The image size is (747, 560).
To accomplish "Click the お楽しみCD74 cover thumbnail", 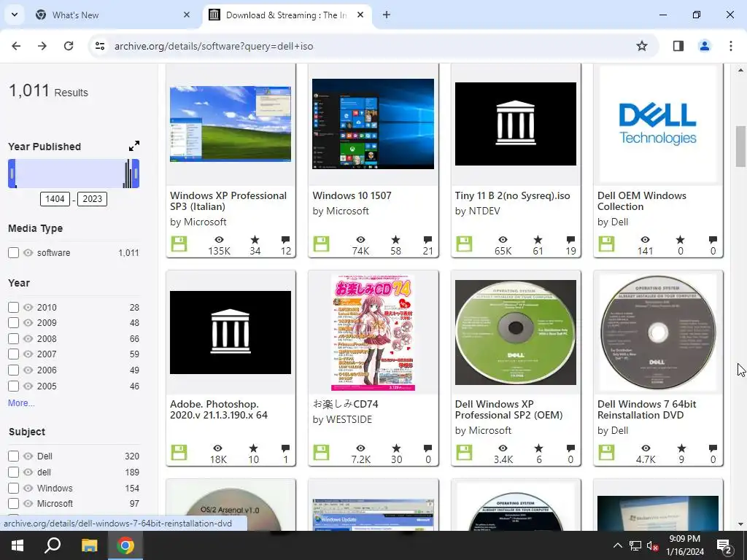I will click(x=373, y=332).
